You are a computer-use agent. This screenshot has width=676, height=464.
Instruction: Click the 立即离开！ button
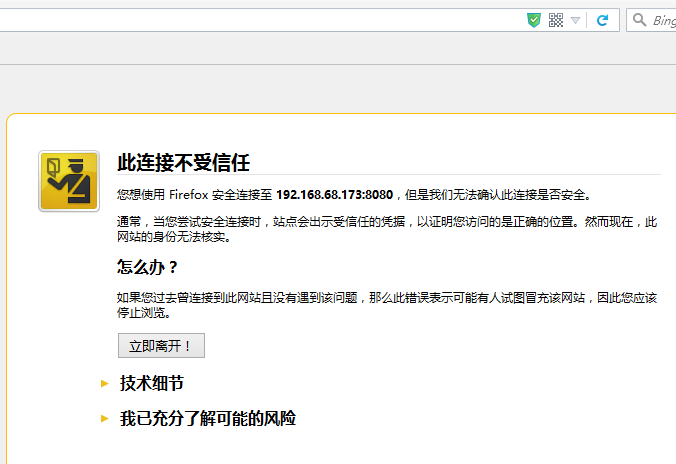coord(161,345)
